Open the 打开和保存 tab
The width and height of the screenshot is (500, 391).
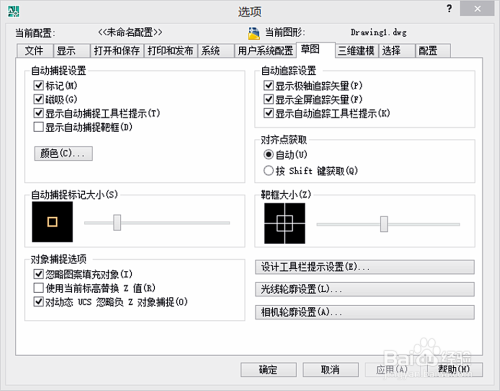117,51
